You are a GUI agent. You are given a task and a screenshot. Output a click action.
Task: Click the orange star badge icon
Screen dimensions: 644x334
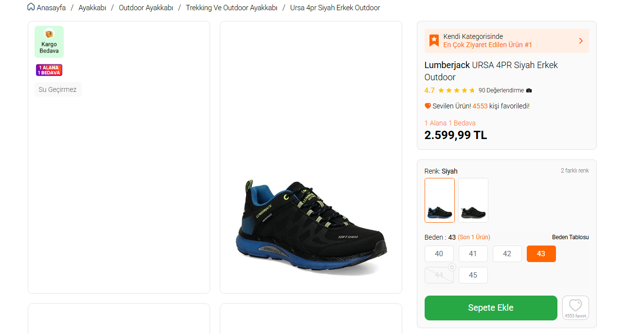click(434, 40)
